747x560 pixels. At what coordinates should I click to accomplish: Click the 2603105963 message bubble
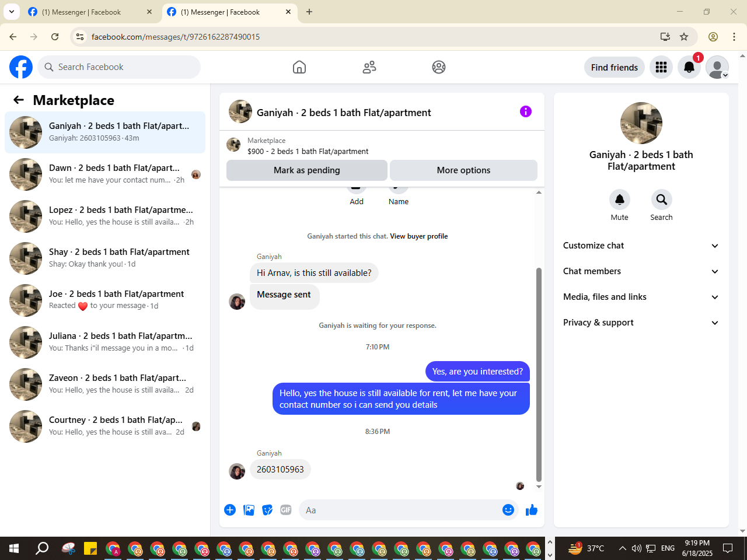(280, 470)
